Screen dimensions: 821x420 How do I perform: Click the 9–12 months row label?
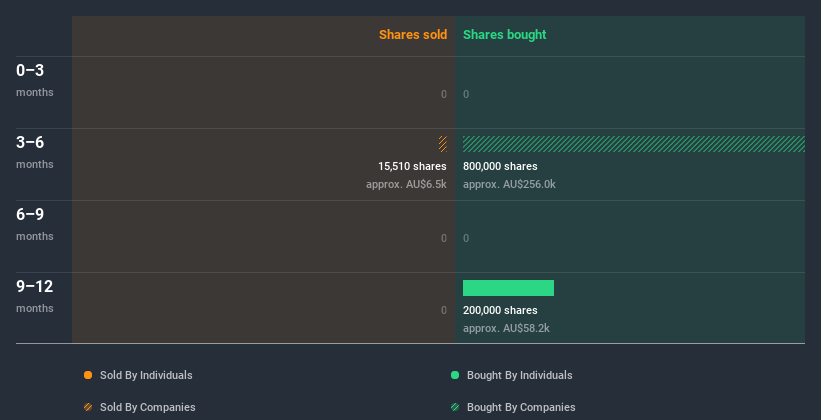pyautogui.click(x=35, y=296)
